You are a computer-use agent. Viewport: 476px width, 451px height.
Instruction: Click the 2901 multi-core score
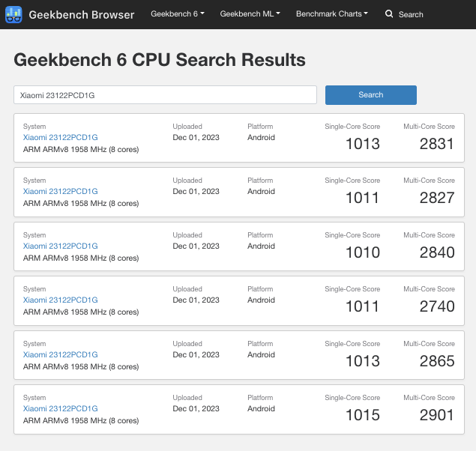point(436,415)
